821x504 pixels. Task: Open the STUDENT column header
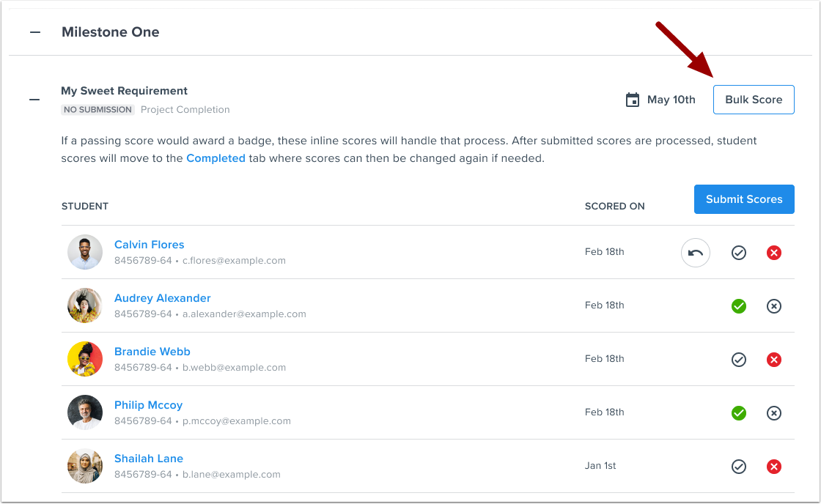pos(84,206)
